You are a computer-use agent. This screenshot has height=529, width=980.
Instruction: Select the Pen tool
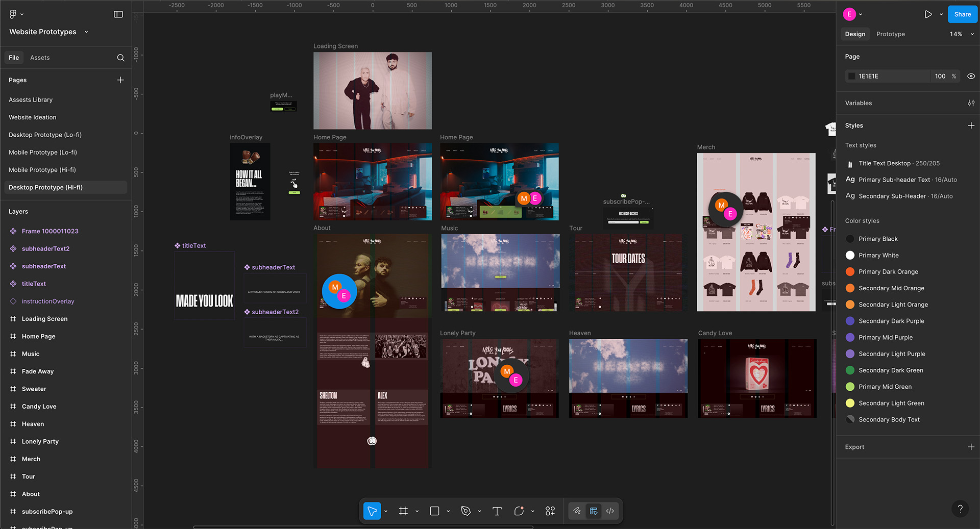465,511
